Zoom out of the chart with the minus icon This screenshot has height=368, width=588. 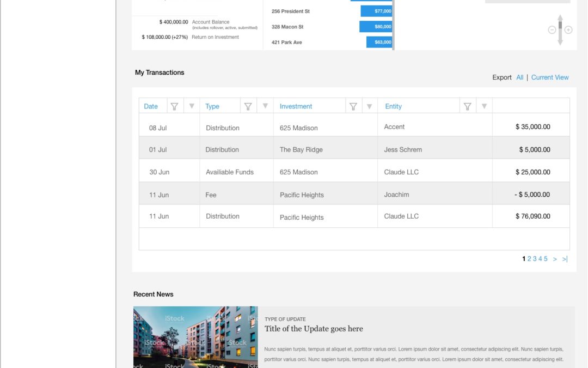click(552, 30)
